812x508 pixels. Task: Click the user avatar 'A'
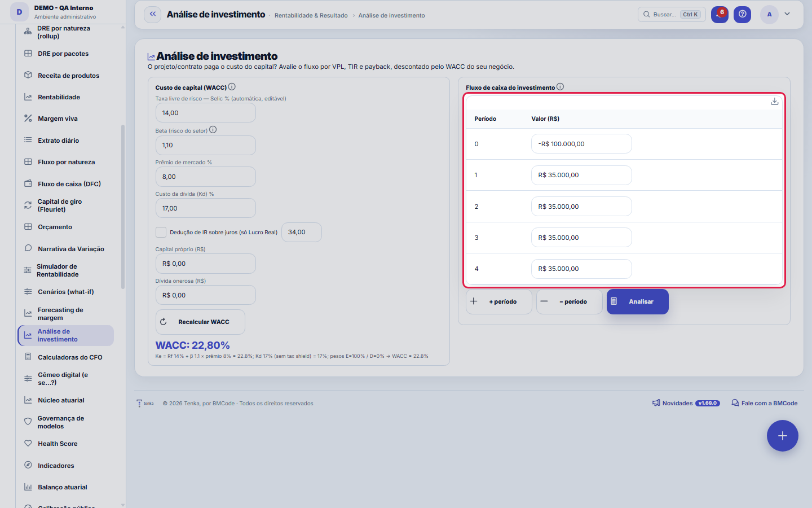[769, 14]
